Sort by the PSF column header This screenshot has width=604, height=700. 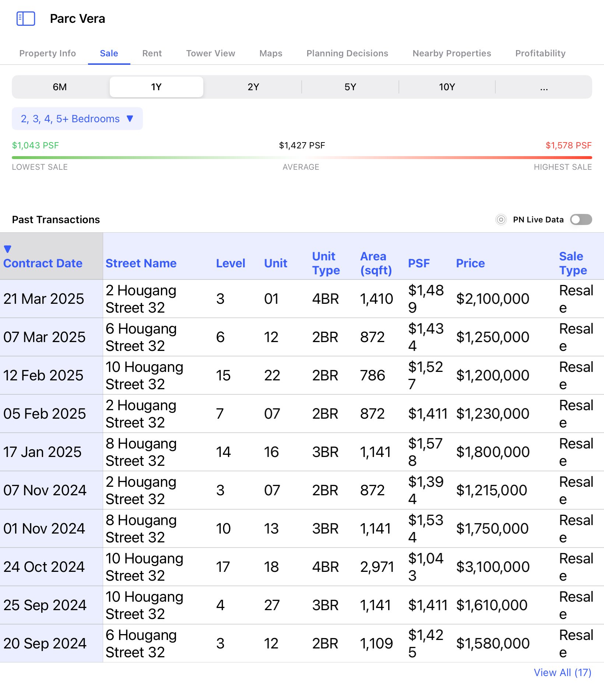[x=419, y=263]
